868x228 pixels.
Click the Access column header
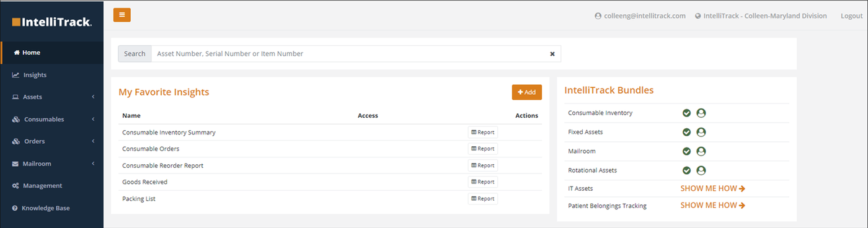pos(368,116)
